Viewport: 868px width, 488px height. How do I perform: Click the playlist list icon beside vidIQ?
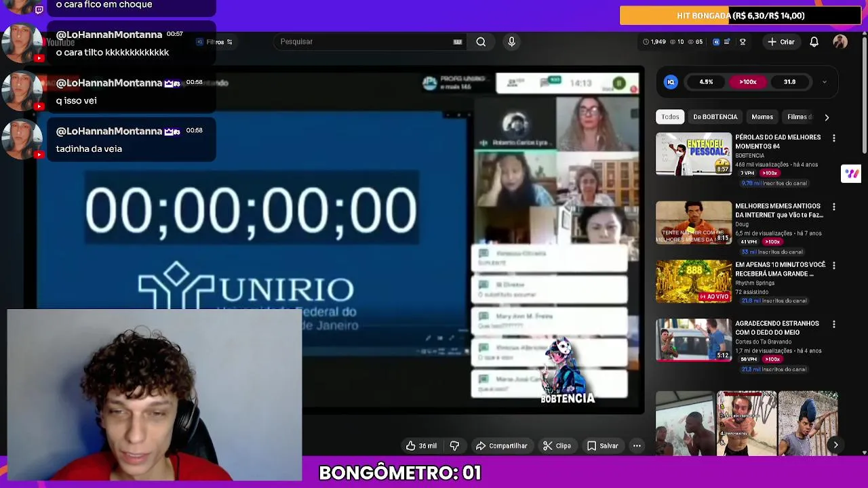point(727,42)
